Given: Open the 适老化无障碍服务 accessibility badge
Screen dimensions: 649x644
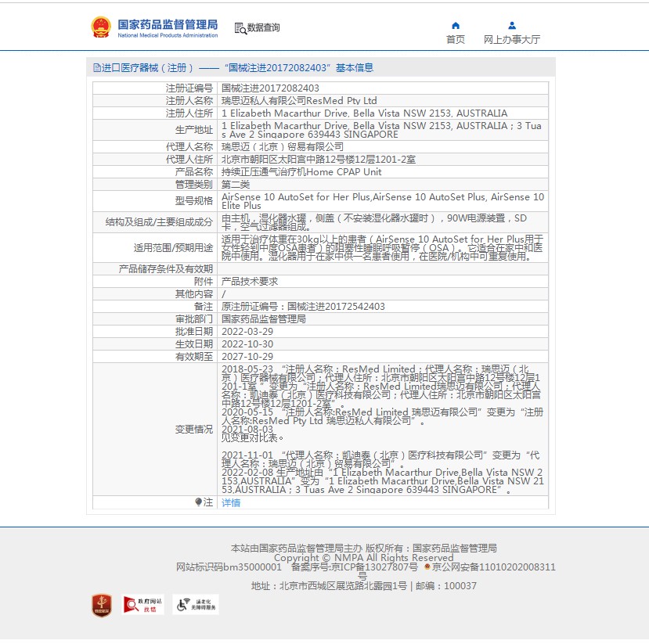Looking at the screenshot, I should click(x=196, y=604).
